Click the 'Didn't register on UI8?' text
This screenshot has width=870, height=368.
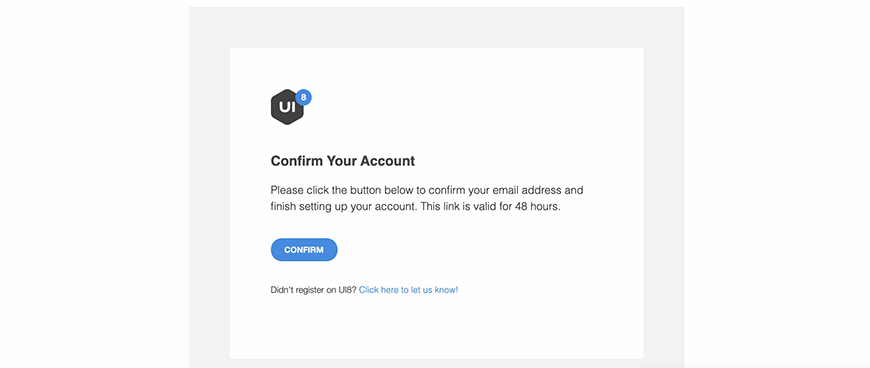tap(313, 290)
